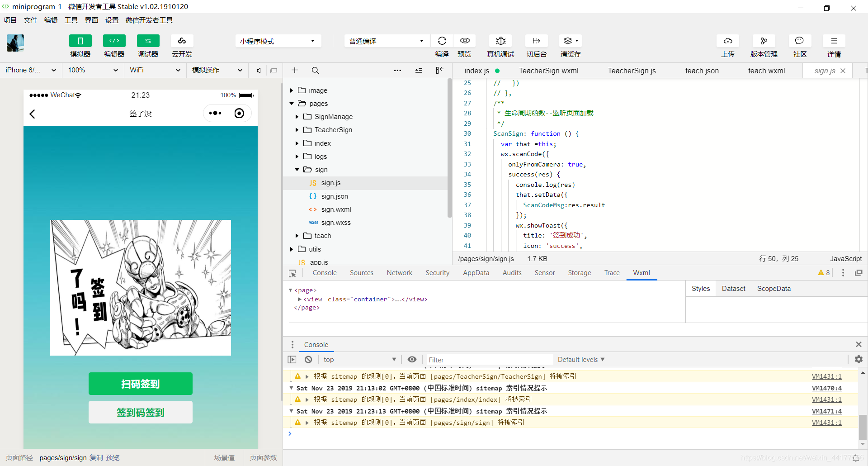Toggle the console sidebar icon
The height and width of the screenshot is (466, 868).
(x=292, y=360)
